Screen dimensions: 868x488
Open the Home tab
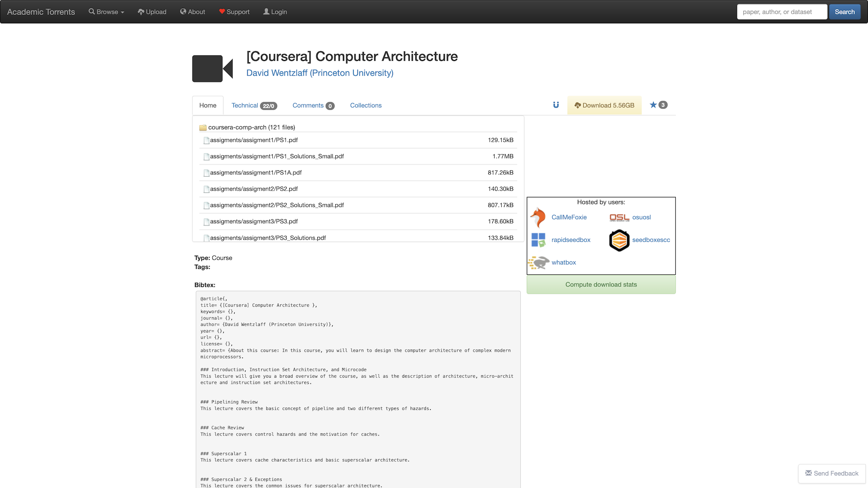point(208,105)
